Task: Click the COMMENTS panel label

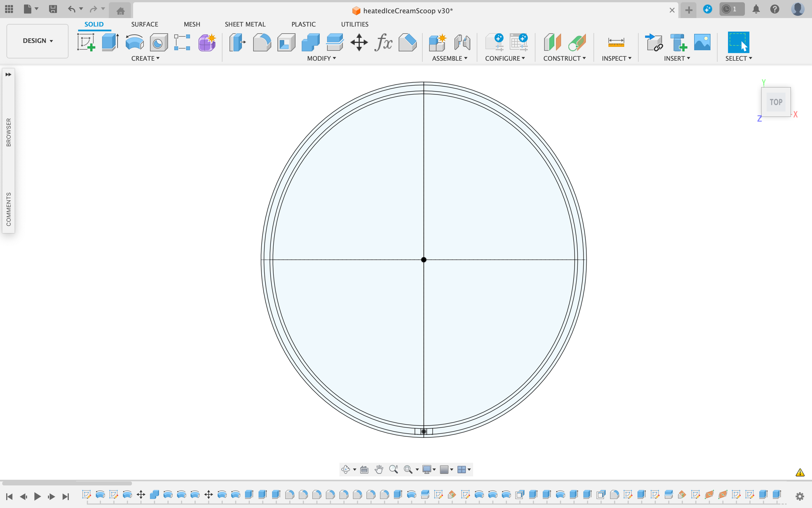Action: pyautogui.click(x=8, y=209)
